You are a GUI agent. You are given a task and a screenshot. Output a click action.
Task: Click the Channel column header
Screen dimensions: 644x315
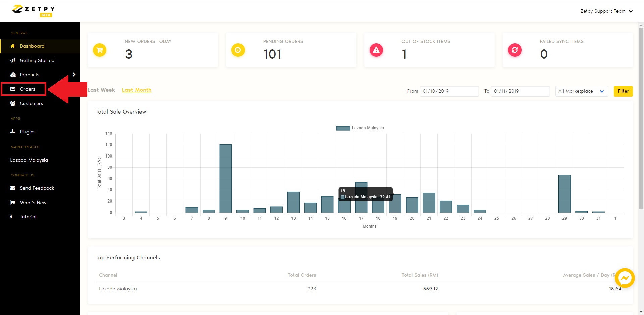(108, 275)
